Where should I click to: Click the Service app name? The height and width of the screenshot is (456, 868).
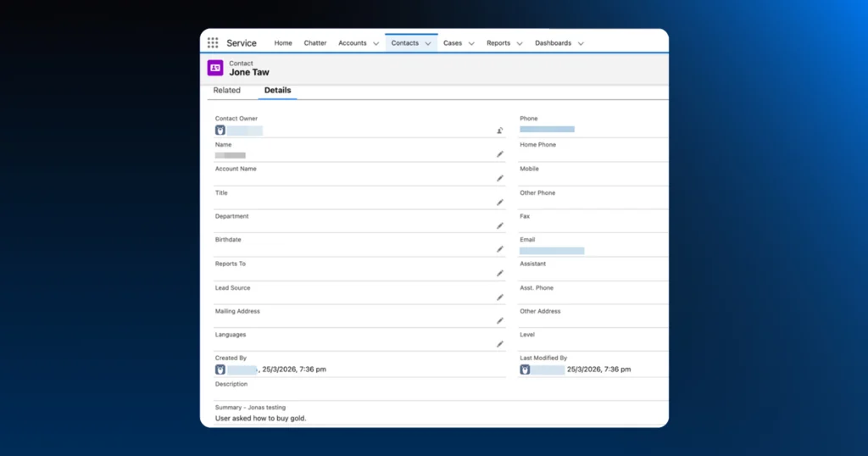242,43
